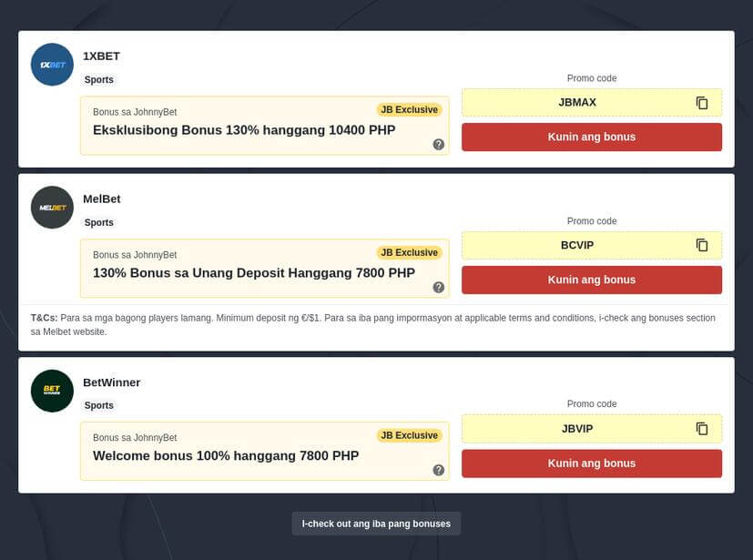
Task: Copy the JBMAX promo code using copy icon
Action: coord(700,102)
